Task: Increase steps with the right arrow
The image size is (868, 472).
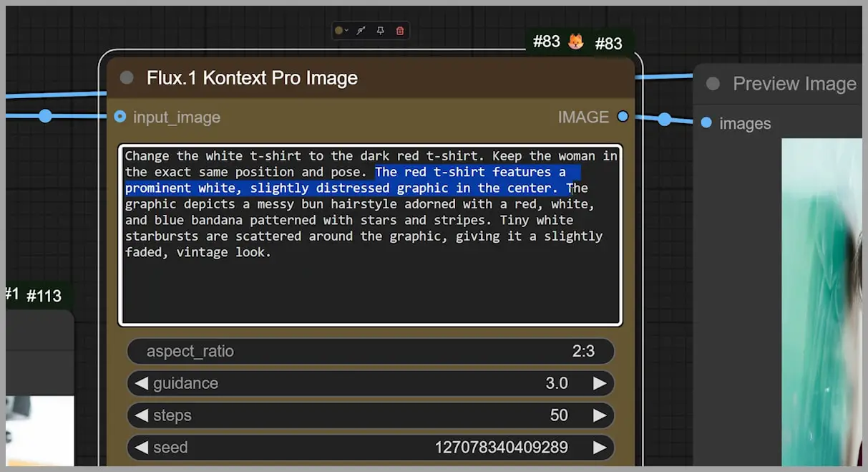Action: point(600,415)
